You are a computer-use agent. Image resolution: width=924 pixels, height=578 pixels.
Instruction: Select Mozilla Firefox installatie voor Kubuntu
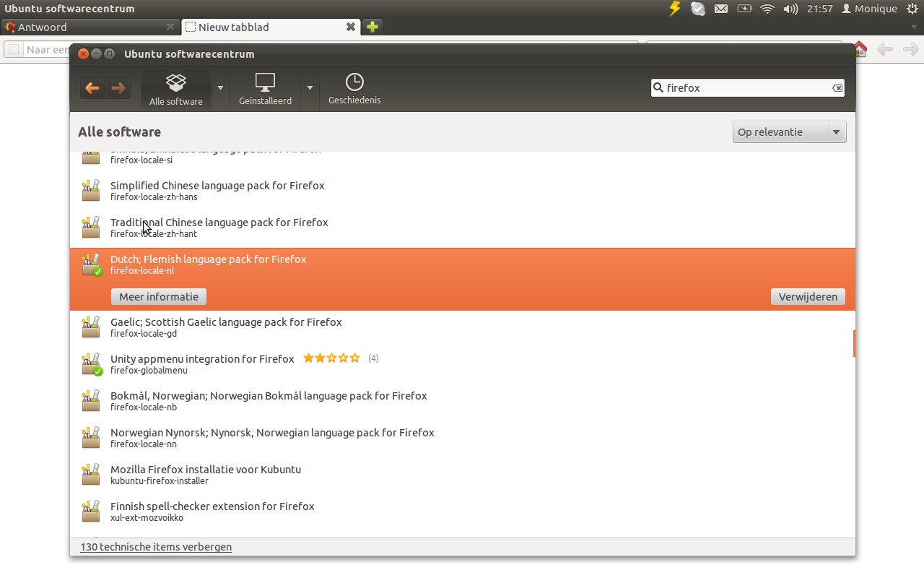[x=462, y=475]
